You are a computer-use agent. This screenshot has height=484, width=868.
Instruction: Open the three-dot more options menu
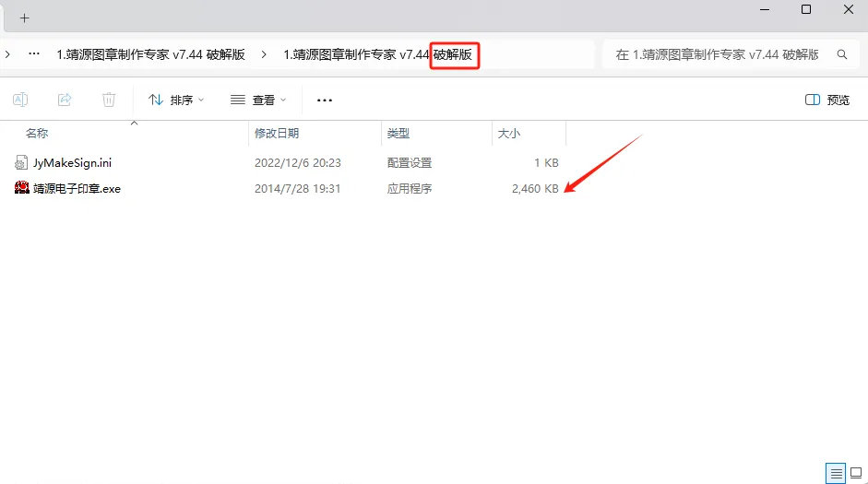click(x=325, y=100)
